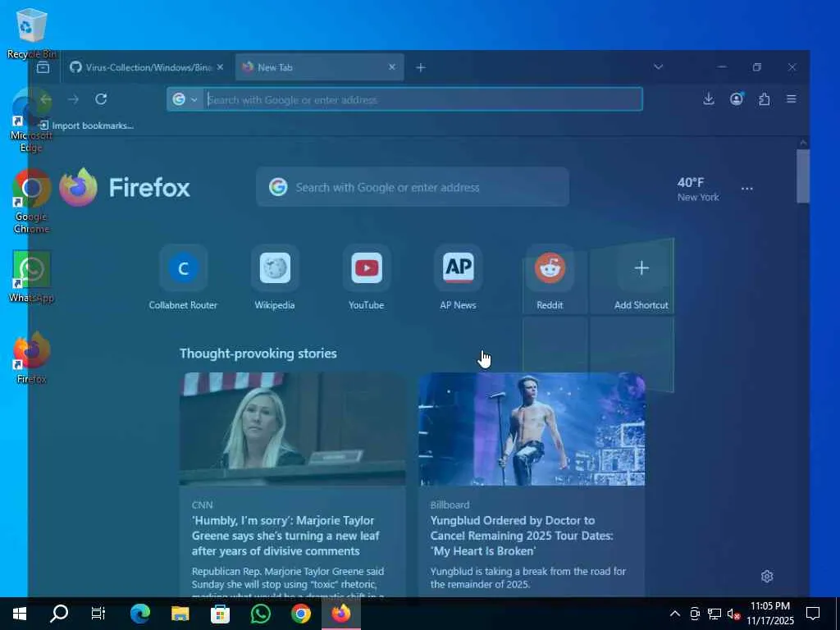
Task: Close the Virus-Collection GitHub tab
Action: point(220,67)
